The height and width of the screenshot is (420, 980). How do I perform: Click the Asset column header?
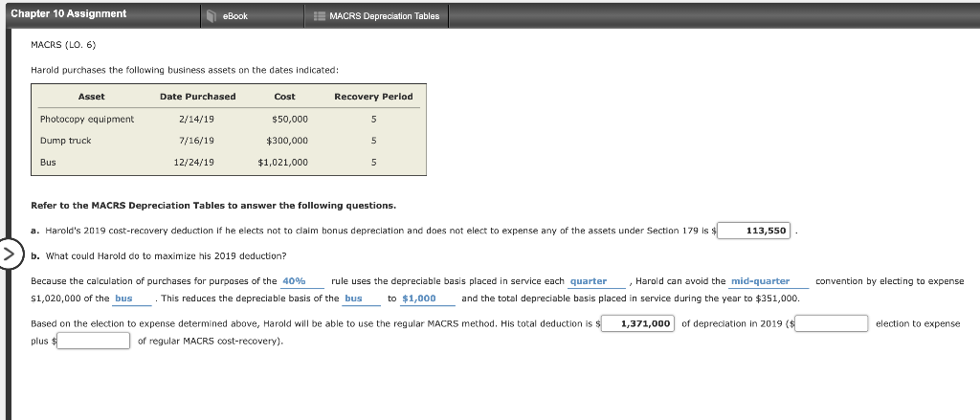pyautogui.click(x=91, y=97)
